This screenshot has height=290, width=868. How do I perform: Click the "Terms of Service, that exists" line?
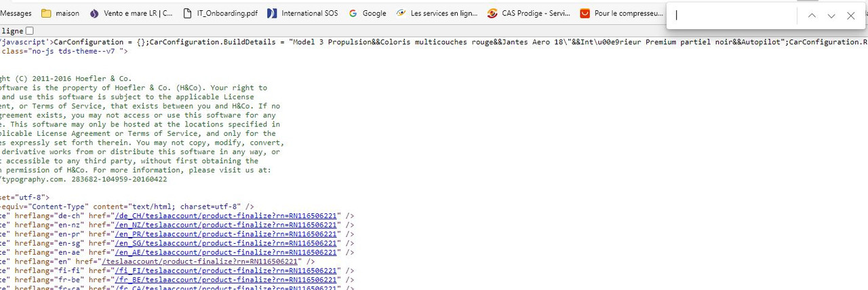click(140, 106)
